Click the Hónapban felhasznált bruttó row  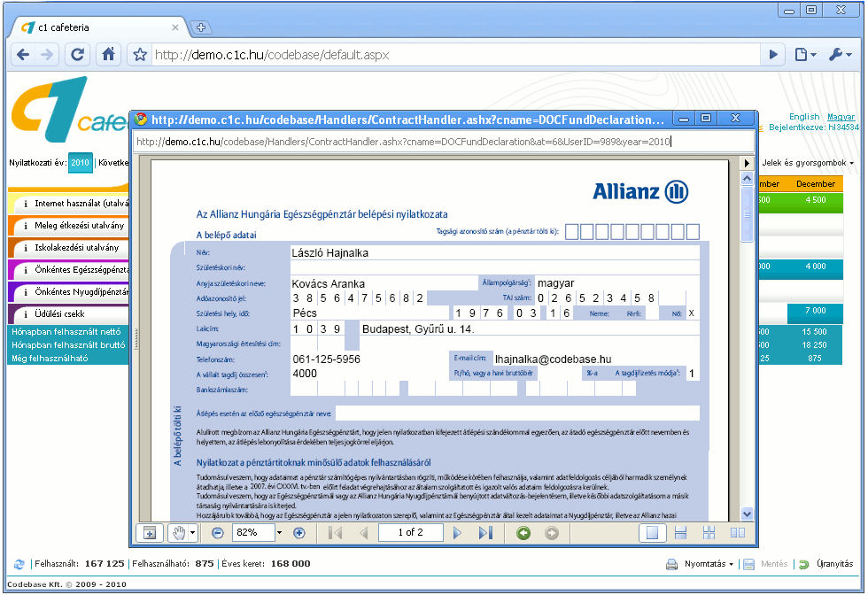[69, 344]
